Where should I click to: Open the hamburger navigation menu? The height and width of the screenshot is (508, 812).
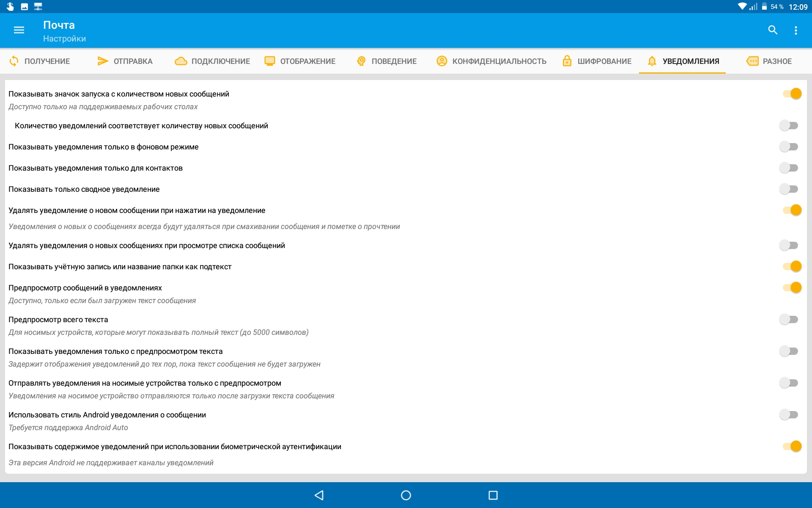[x=19, y=30]
